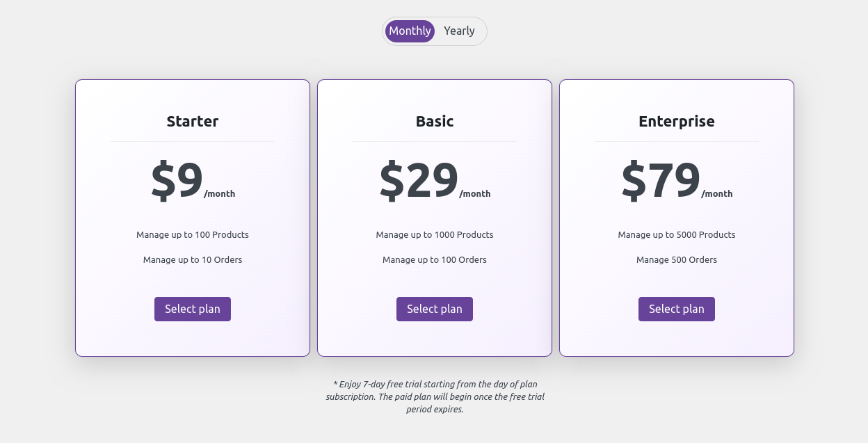Click 'Manage up to 5000 Products' on Enterprise
868x443 pixels.
point(677,234)
